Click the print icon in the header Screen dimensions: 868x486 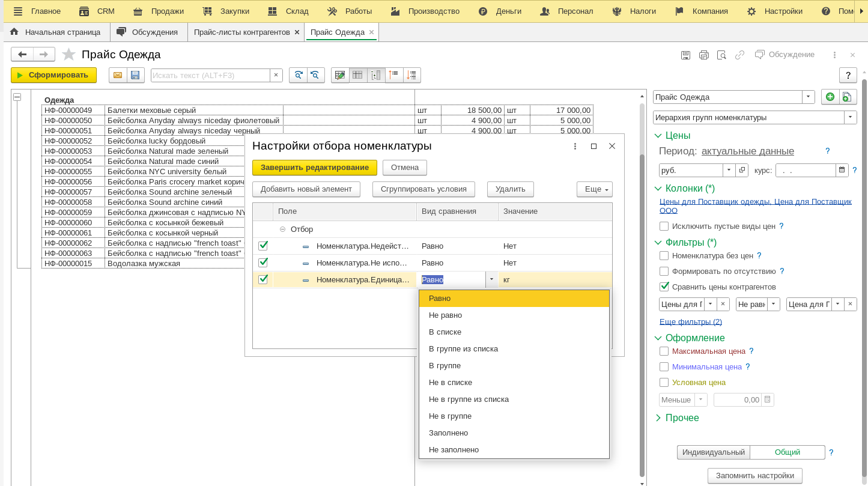click(703, 55)
